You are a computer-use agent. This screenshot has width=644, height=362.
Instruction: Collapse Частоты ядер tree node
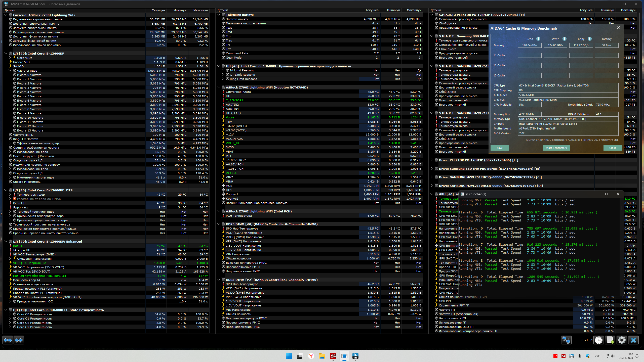10,71
